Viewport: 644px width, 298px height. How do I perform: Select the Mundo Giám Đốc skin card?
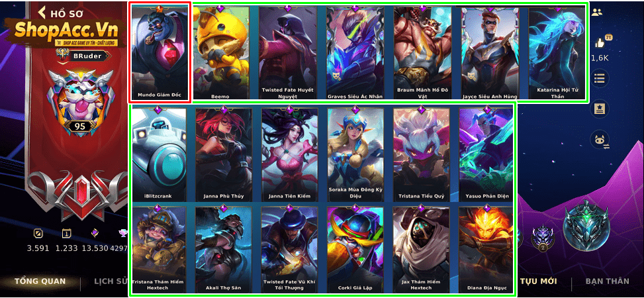160,52
